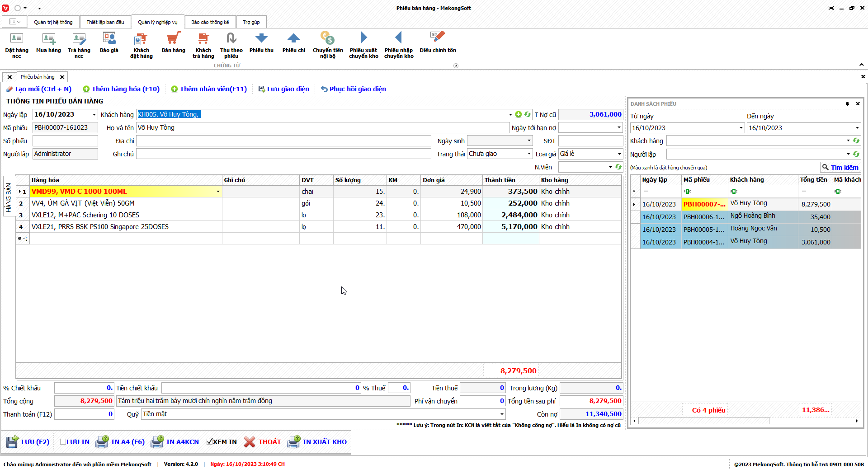
Task: Expand the Quỹ Tiền mặt dropdown
Action: (x=502, y=414)
